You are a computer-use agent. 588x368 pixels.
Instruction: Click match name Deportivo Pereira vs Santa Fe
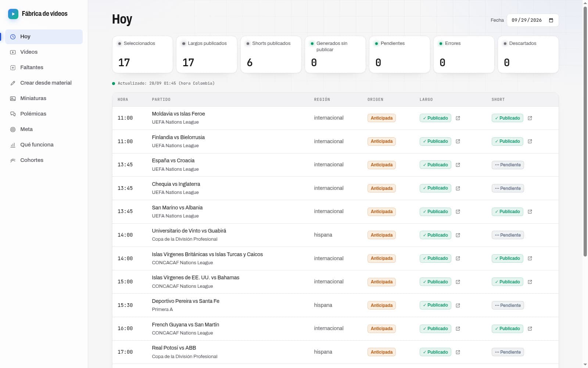click(186, 301)
